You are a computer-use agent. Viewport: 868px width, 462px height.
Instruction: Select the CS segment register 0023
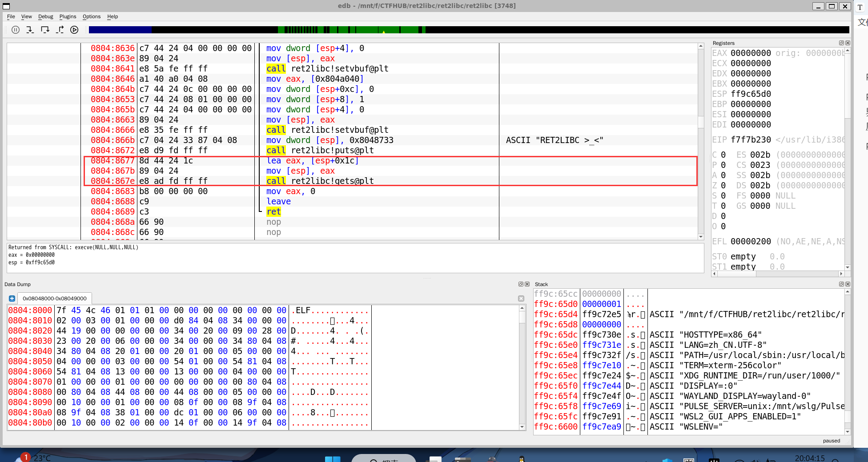(x=760, y=165)
